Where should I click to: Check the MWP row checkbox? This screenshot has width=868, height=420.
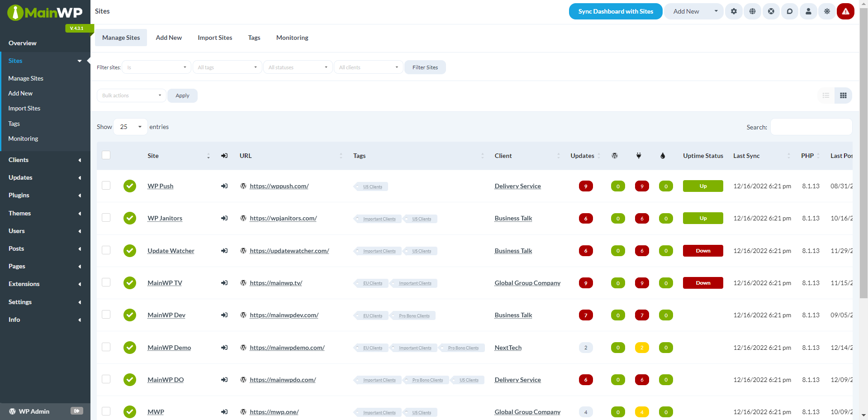tap(106, 411)
